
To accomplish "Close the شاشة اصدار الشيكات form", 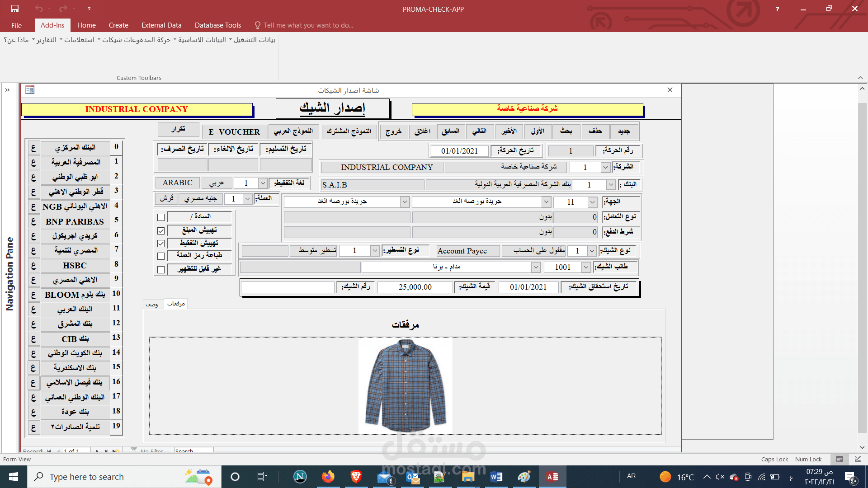I will pyautogui.click(x=670, y=90).
